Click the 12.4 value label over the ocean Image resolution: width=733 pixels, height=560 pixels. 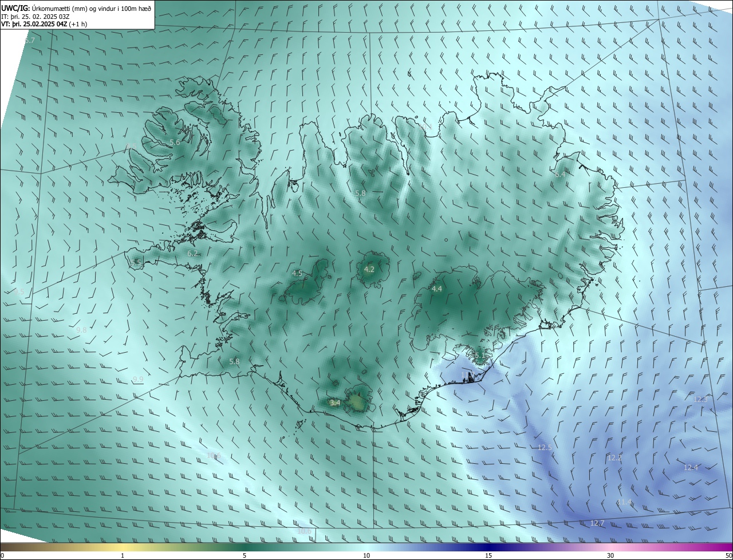click(x=691, y=468)
